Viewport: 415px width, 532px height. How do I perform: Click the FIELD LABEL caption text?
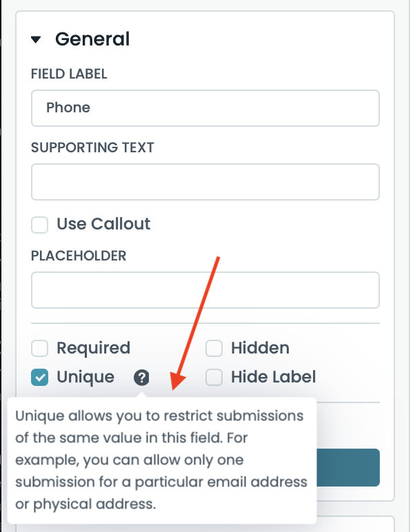coord(69,74)
